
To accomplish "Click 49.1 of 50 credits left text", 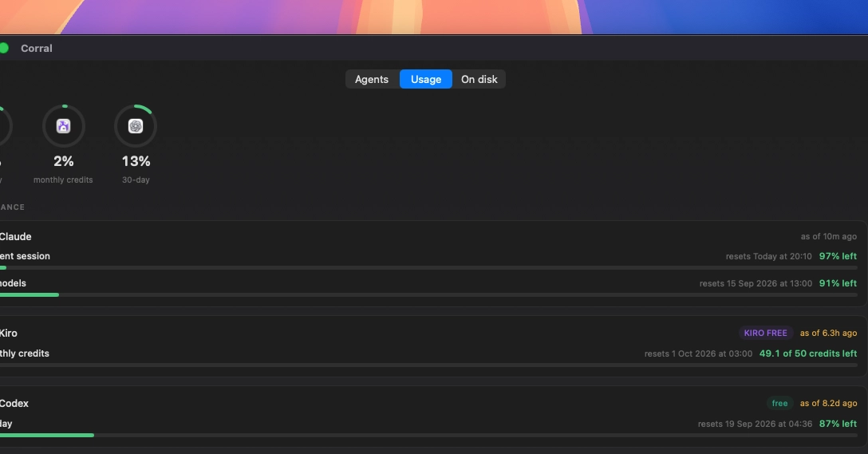I will pyautogui.click(x=807, y=353).
